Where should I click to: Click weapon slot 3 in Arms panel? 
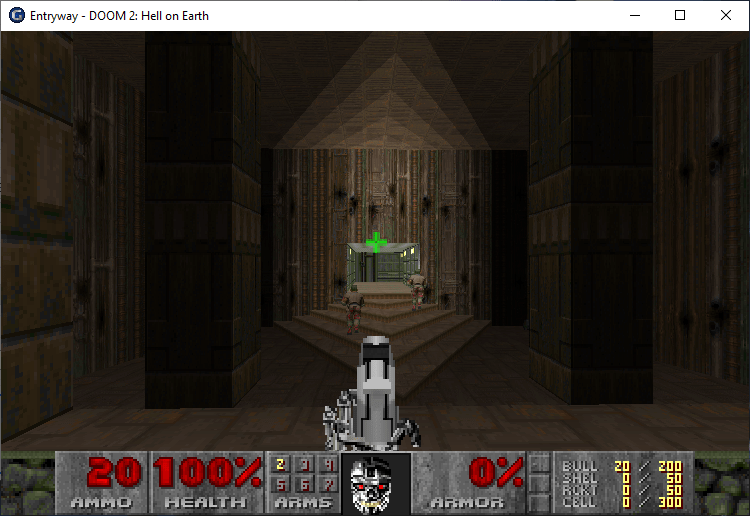(x=304, y=465)
